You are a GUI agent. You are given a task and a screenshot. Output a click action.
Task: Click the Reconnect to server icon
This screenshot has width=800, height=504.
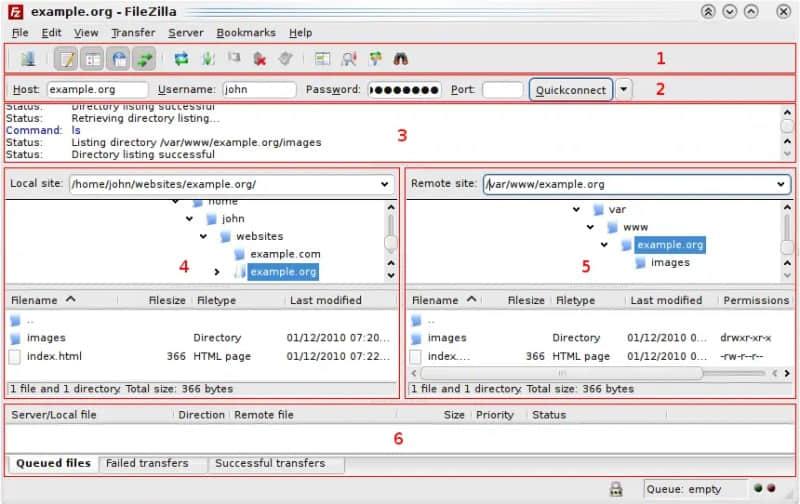point(286,59)
